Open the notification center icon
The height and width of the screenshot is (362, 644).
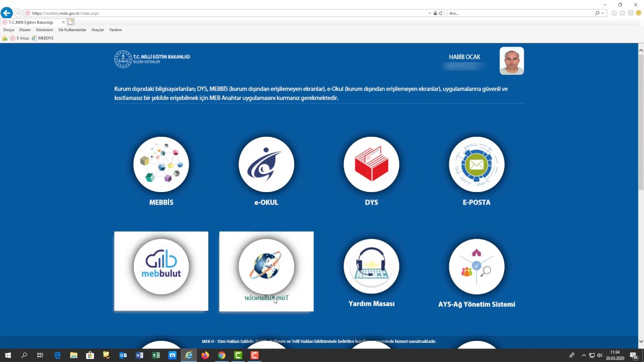click(x=634, y=355)
